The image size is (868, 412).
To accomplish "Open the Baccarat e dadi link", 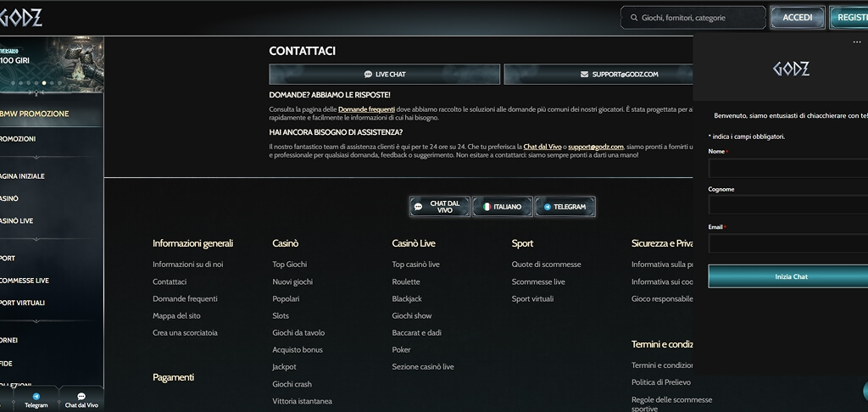I will pos(416,333).
